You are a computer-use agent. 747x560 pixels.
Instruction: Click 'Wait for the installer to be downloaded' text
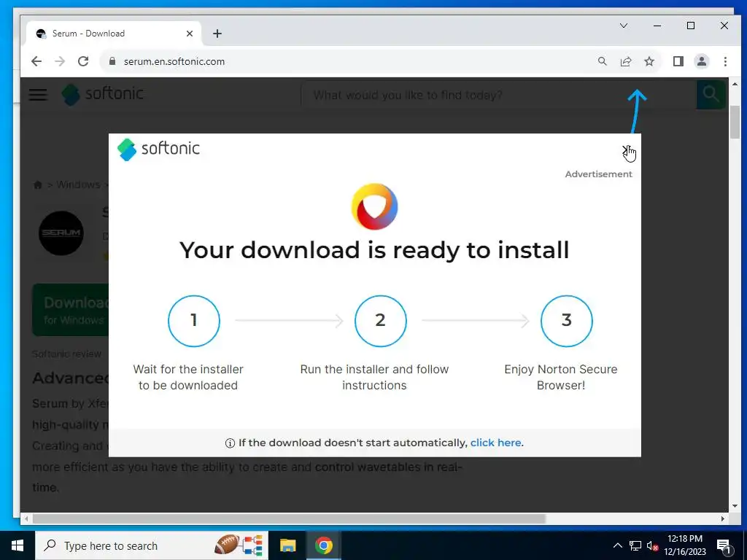coord(188,377)
